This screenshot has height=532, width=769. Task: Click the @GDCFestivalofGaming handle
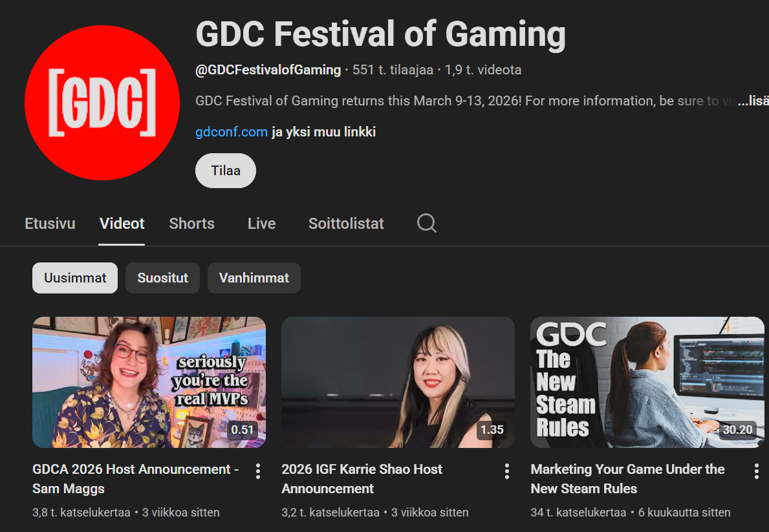[268, 70]
